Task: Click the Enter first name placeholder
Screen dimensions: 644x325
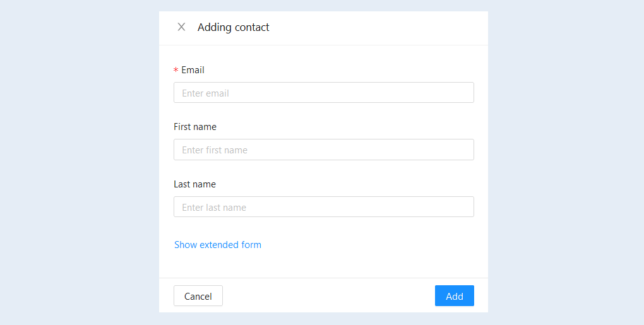Action: tap(215, 150)
